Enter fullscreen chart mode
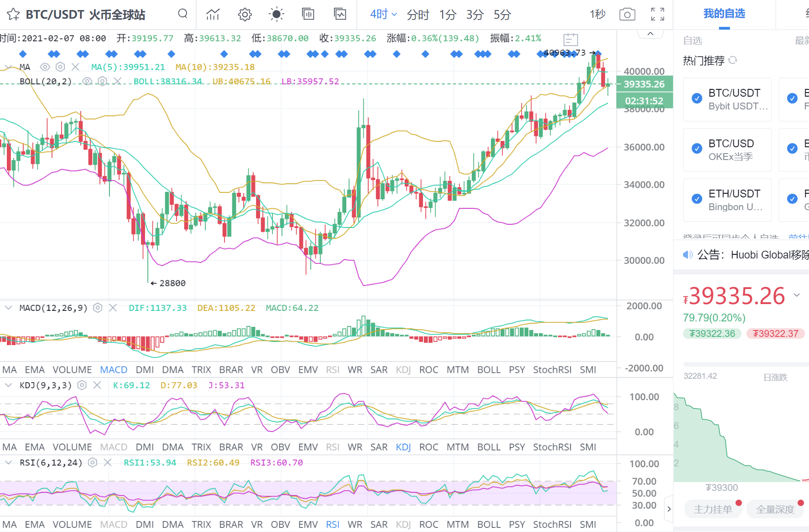 pos(657,15)
